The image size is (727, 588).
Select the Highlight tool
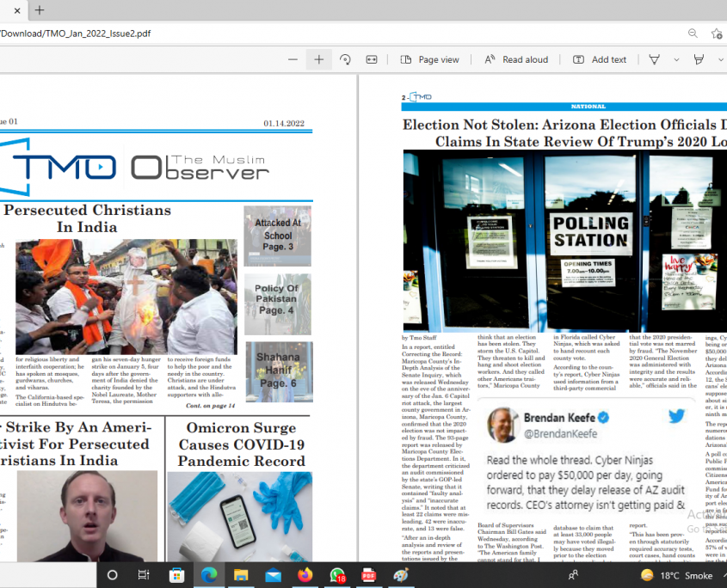coord(699,60)
